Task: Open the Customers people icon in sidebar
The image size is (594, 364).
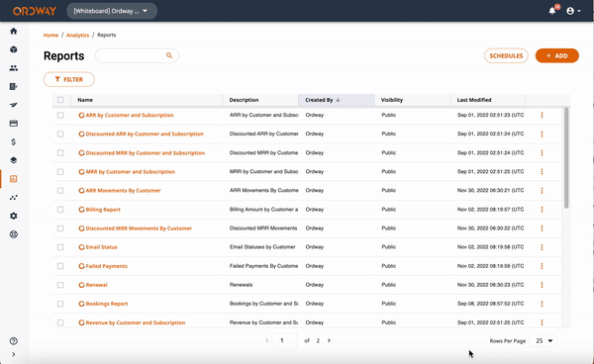Action: 14,68
